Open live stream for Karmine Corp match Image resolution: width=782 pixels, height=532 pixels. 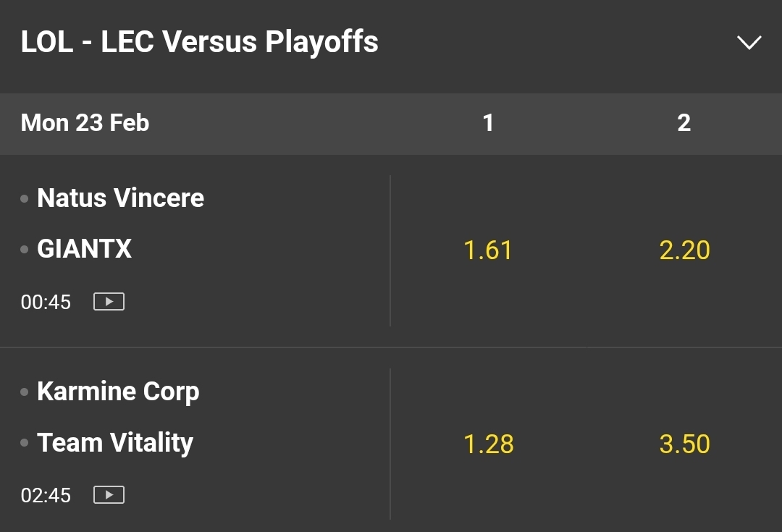(x=109, y=495)
